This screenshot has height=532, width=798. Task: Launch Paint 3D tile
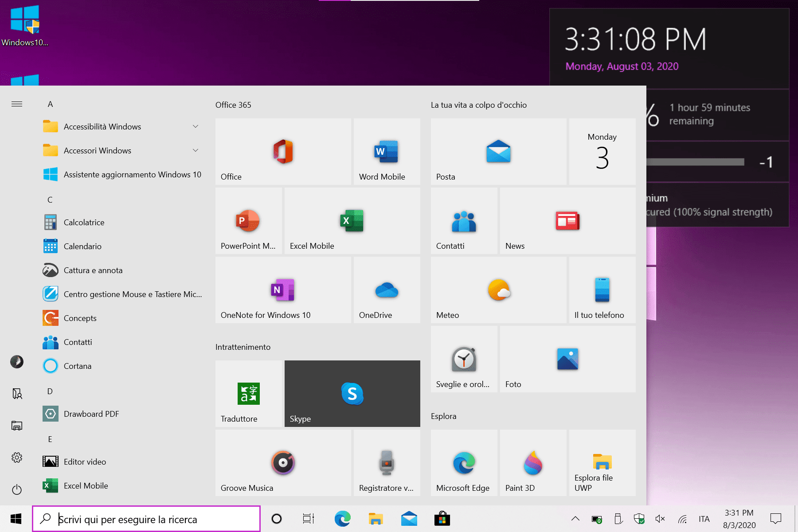point(533,463)
